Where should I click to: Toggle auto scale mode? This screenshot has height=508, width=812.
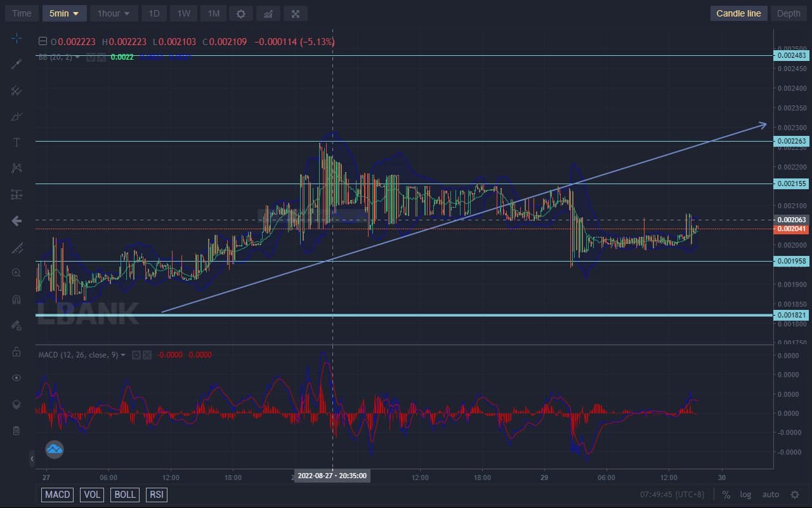pyautogui.click(x=770, y=495)
